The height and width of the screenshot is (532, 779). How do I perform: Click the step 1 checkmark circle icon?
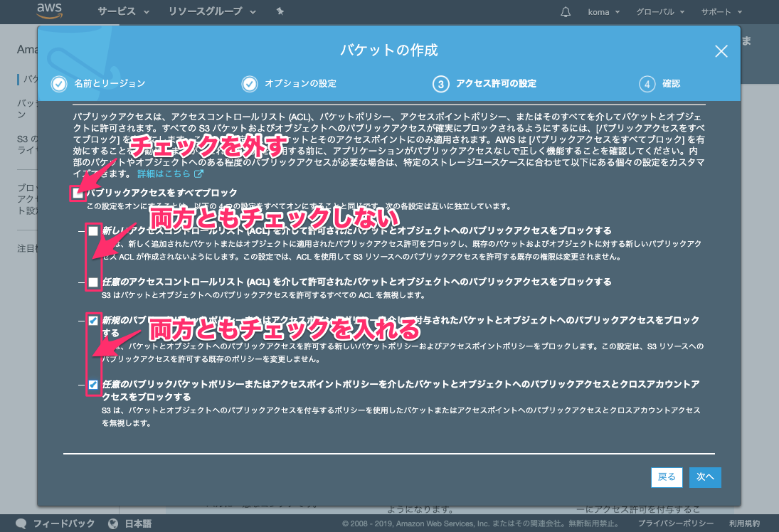(59, 84)
